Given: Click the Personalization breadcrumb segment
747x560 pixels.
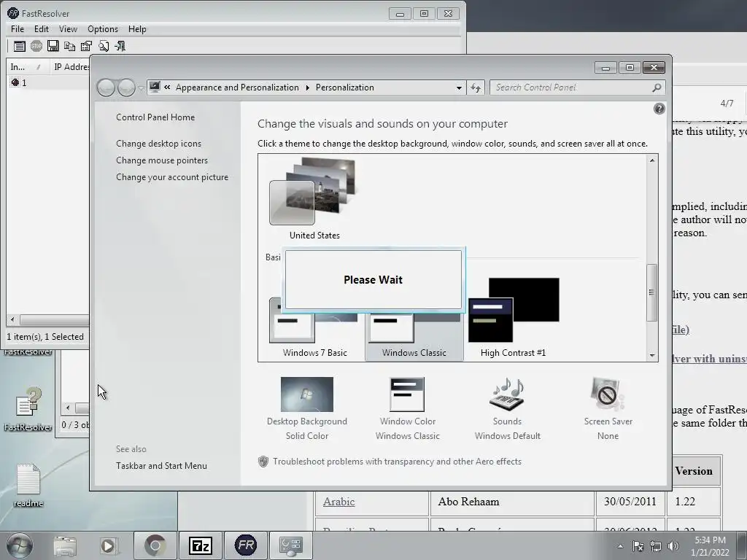Looking at the screenshot, I should tap(344, 87).
